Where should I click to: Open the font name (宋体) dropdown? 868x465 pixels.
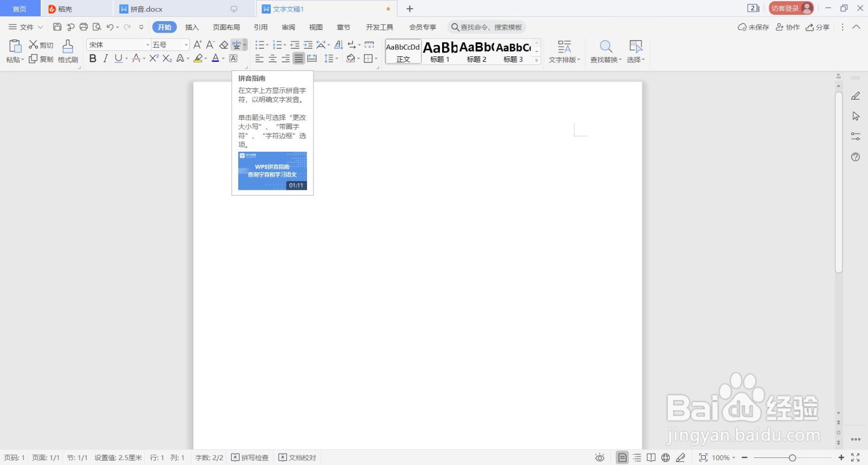click(148, 44)
